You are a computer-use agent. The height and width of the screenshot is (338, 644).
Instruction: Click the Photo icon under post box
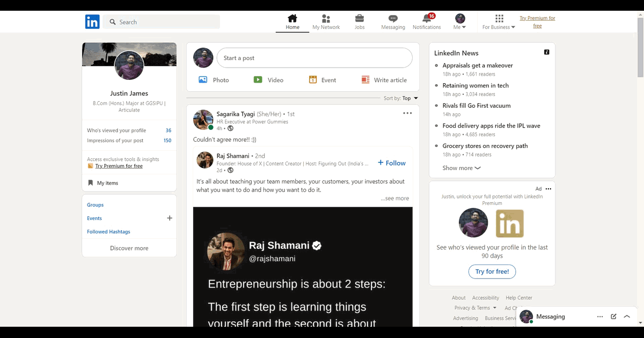[203, 80]
